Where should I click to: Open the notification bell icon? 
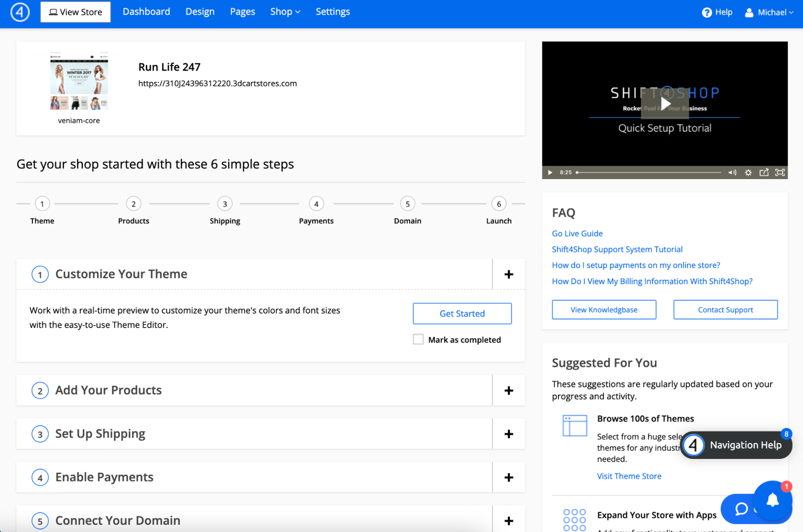pyautogui.click(x=772, y=500)
